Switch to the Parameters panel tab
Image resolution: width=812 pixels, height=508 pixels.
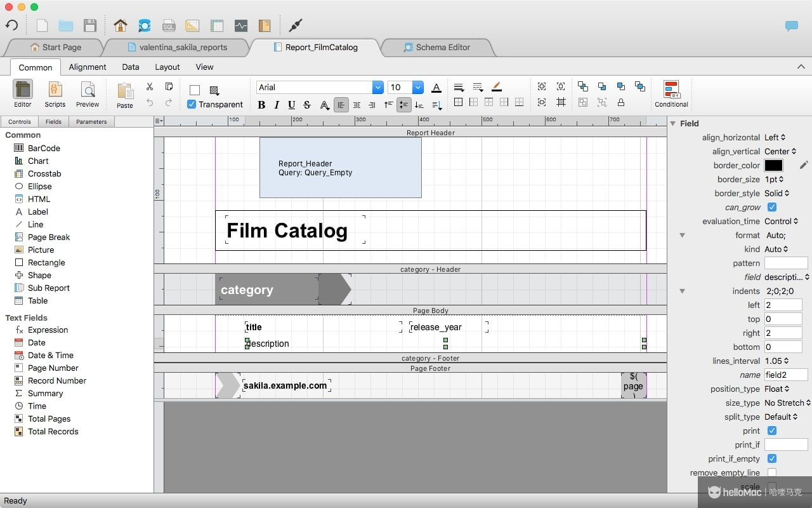91,121
